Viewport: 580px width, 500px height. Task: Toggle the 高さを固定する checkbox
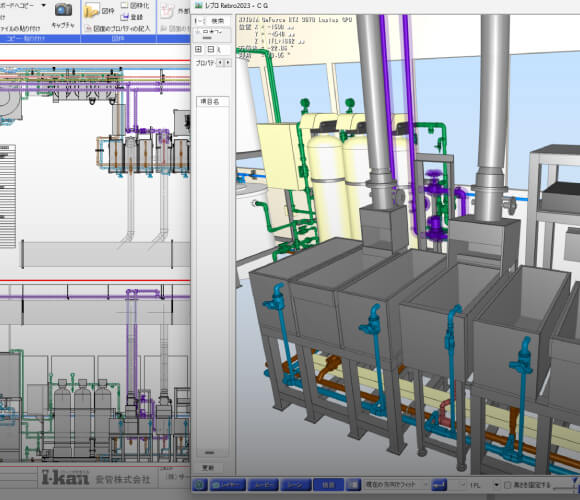[x=508, y=484]
